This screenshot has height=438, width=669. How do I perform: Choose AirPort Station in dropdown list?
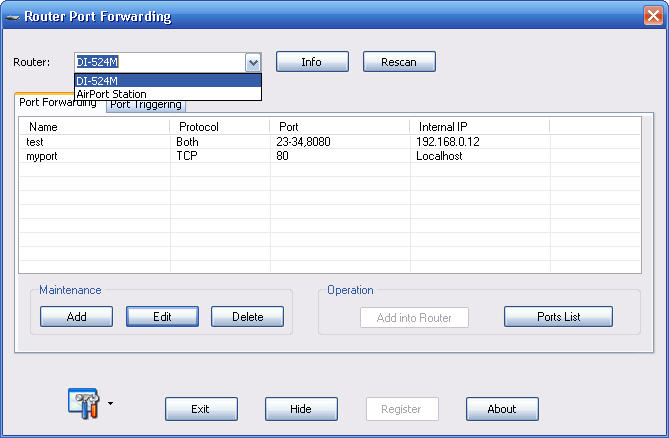(167, 94)
